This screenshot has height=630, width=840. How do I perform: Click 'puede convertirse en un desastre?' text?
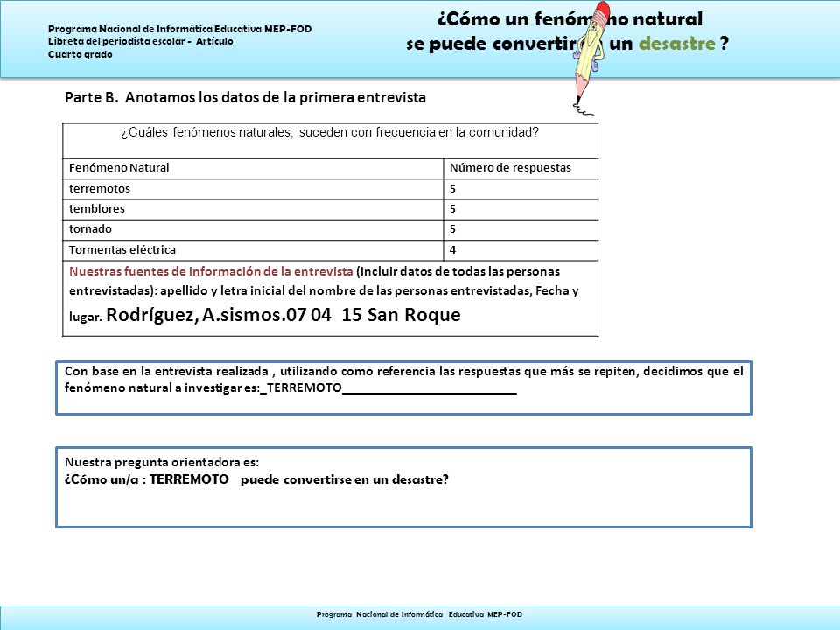pos(345,479)
